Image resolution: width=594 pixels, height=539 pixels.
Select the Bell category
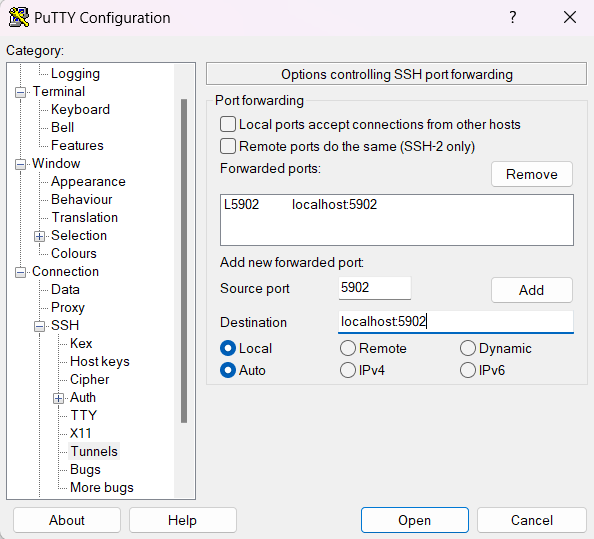tap(63, 127)
